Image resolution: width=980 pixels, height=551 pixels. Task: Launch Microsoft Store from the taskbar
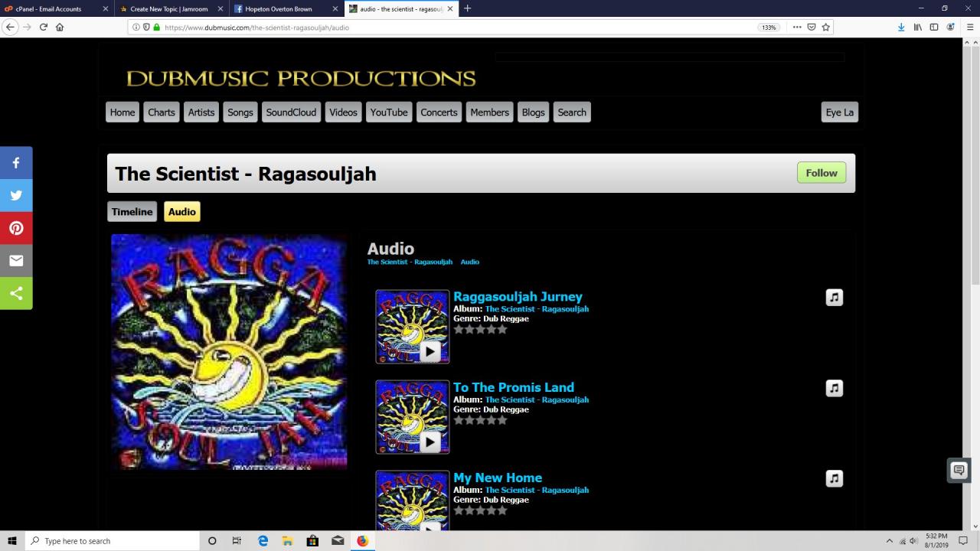click(x=312, y=541)
